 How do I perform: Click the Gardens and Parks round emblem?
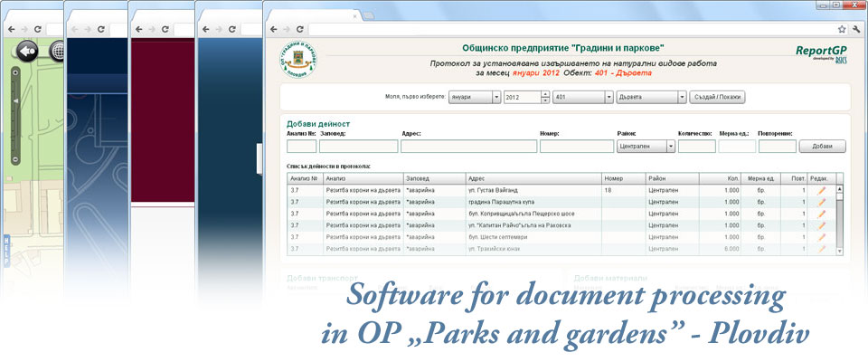(297, 60)
